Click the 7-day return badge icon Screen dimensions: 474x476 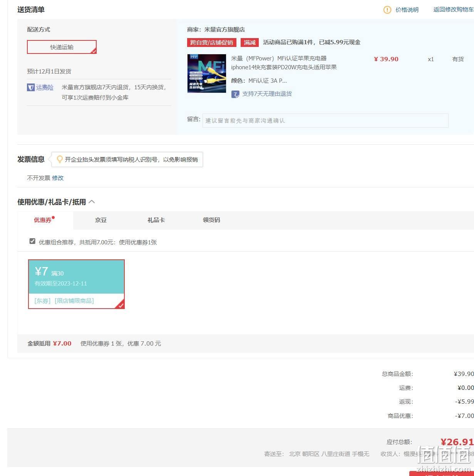[x=235, y=94]
